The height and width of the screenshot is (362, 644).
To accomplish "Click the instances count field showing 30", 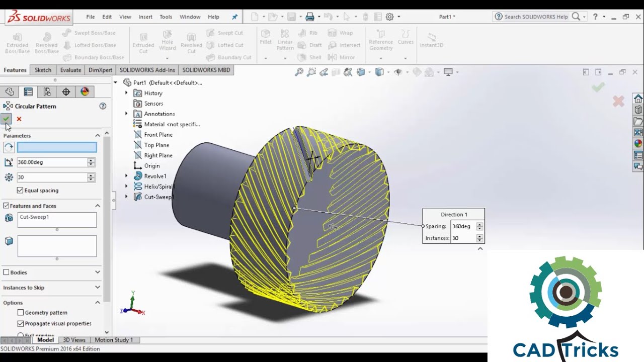I will tap(52, 177).
